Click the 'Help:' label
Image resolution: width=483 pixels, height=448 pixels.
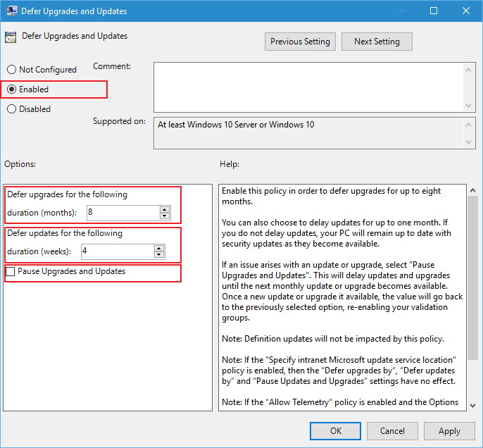click(230, 164)
